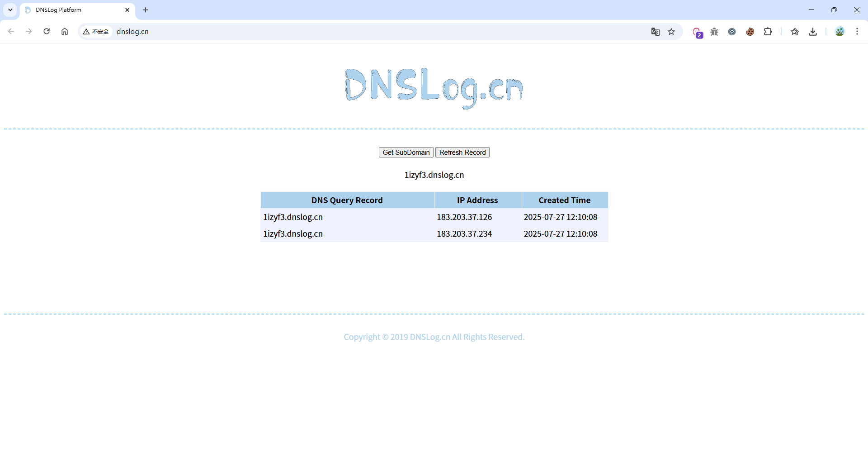This screenshot has width=868, height=467.
Task: Open the bookmarks/favorites list icon
Action: click(x=795, y=31)
